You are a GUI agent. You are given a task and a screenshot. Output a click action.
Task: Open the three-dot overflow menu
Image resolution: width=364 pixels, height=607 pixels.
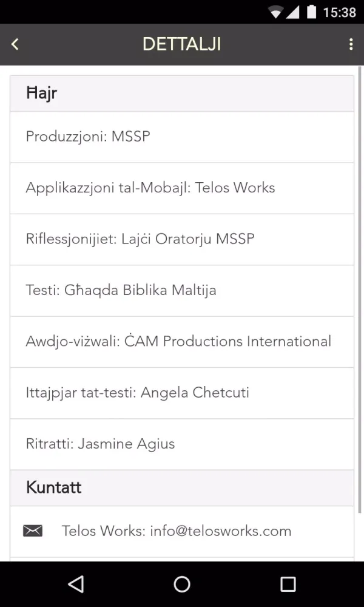coord(351,44)
